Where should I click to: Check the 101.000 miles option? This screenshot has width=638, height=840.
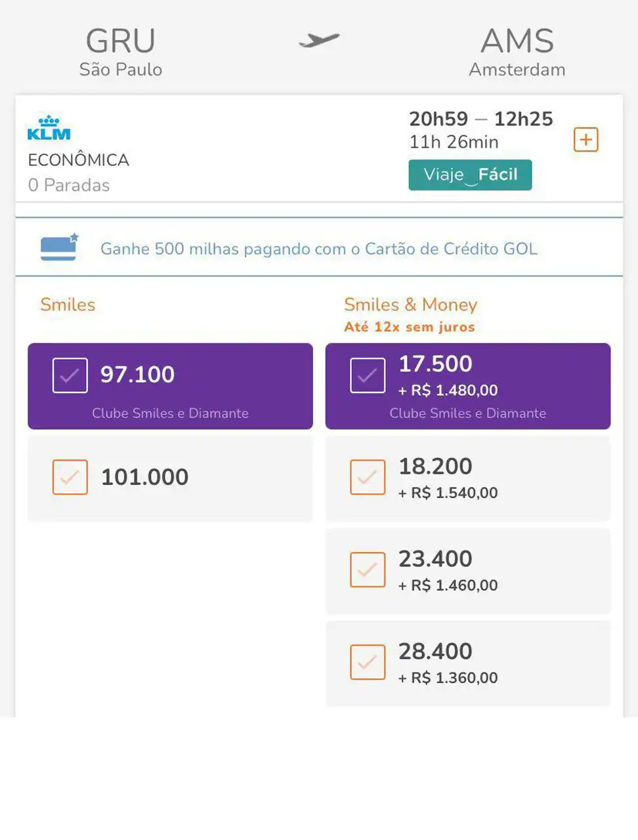pos(70,477)
